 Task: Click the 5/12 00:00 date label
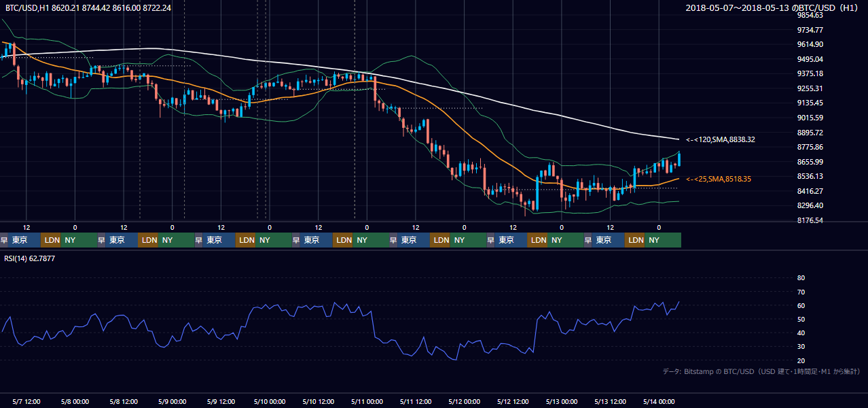pyautogui.click(x=465, y=401)
